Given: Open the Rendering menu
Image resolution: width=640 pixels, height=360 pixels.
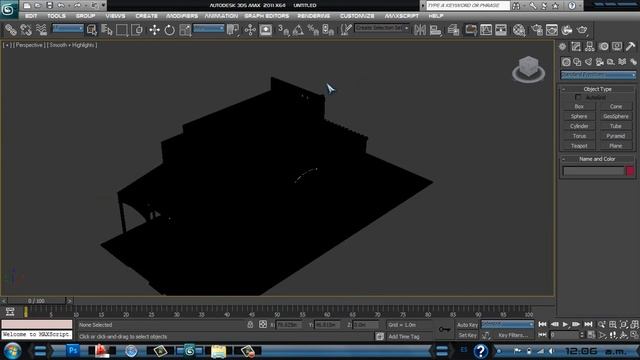Looking at the screenshot, I should pos(313,16).
